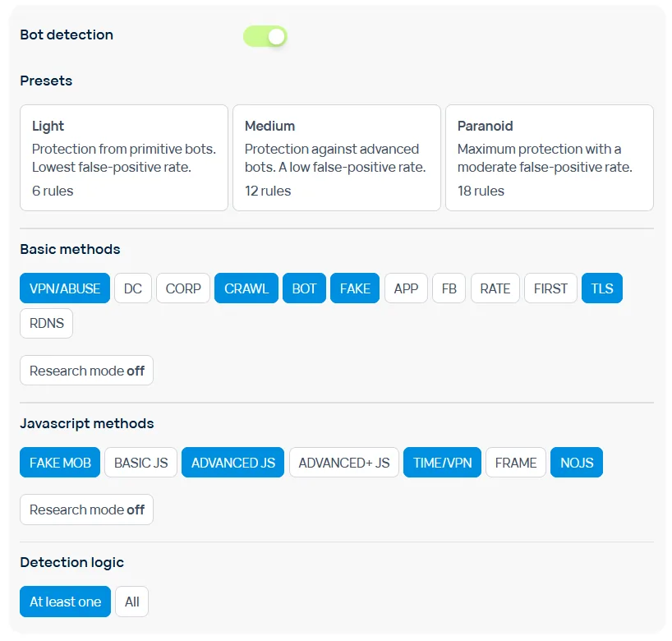Disable the CRAWL method
672x641 pixels.
coord(246,288)
